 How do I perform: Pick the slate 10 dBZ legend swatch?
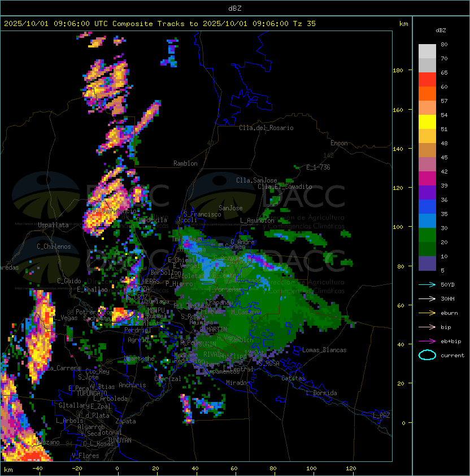pyautogui.click(x=427, y=263)
